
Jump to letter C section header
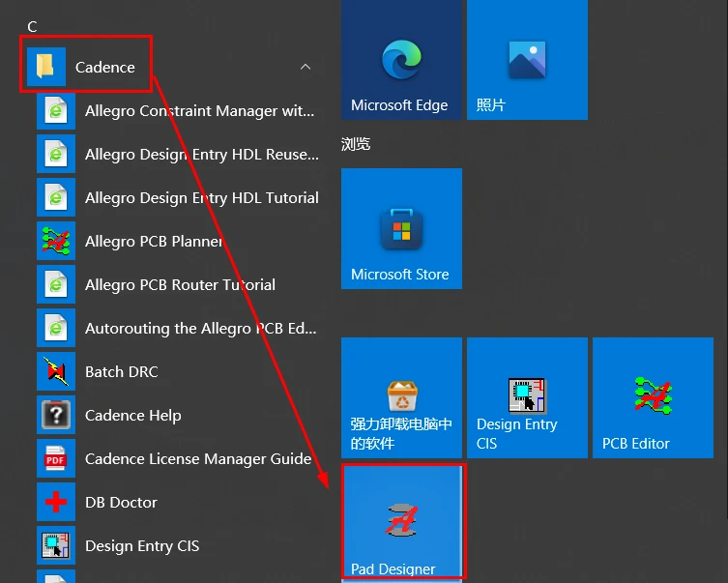pyautogui.click(x=32, y=26)
